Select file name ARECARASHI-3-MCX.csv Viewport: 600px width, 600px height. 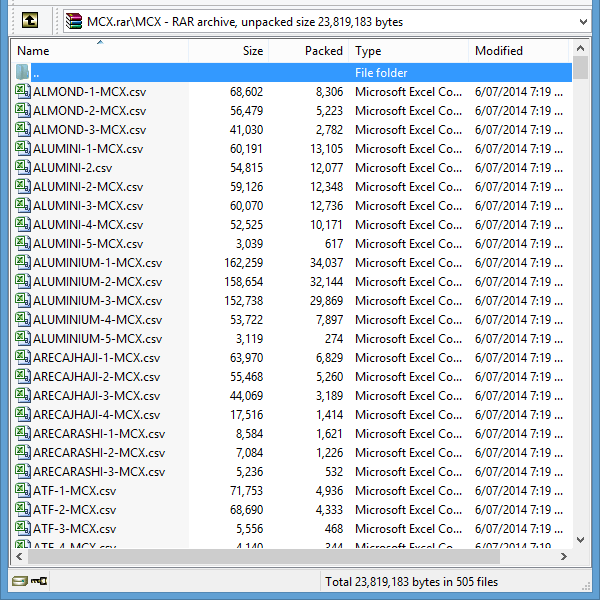click(x=99, y=472)
